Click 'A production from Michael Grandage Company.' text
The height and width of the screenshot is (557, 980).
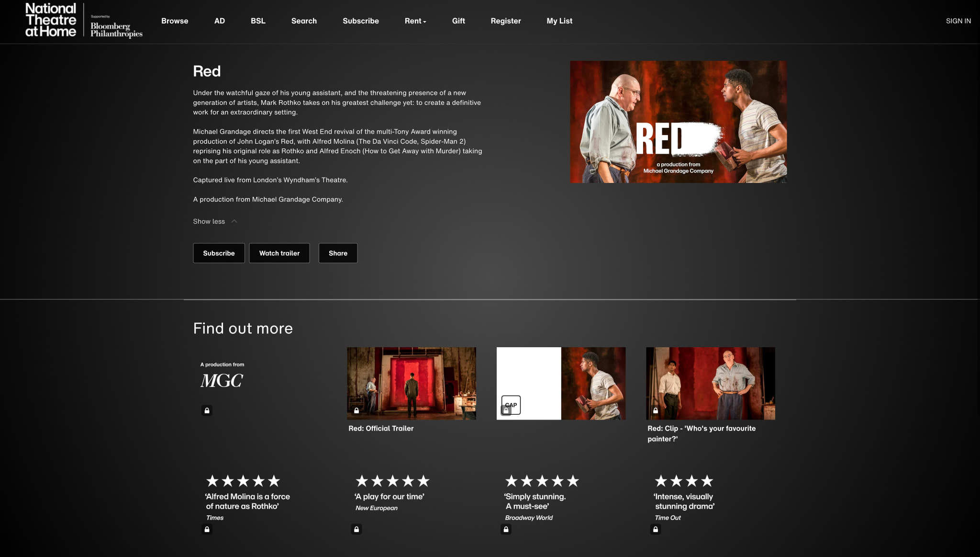[x=268, y=199]
